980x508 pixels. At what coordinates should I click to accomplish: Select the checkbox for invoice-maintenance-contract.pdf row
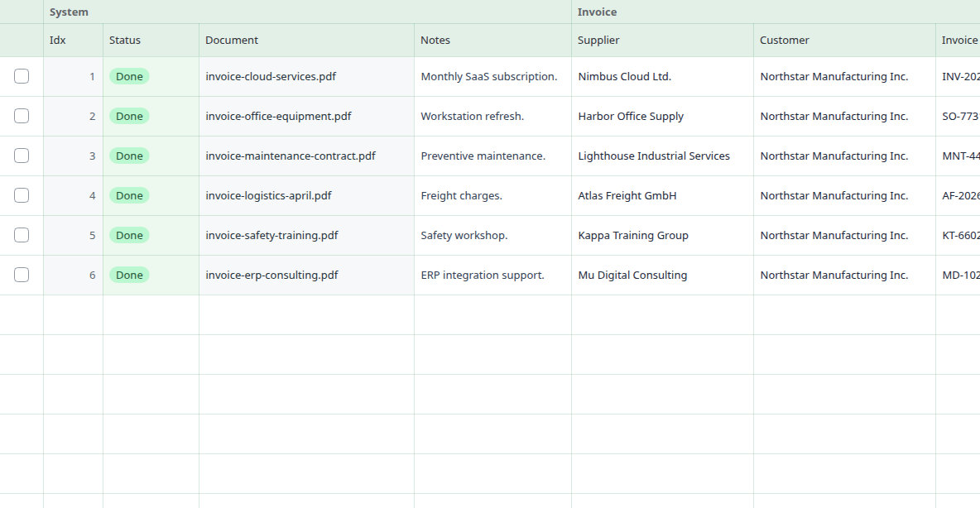[22, 156]
